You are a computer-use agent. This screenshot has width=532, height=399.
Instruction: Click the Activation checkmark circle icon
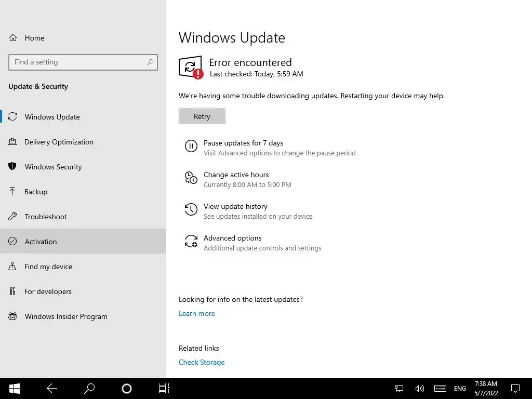(12, 241)
